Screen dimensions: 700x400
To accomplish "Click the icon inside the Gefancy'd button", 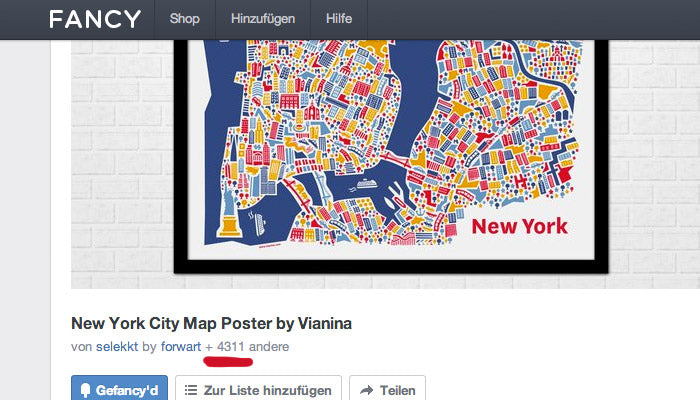I will coord(85,391).
